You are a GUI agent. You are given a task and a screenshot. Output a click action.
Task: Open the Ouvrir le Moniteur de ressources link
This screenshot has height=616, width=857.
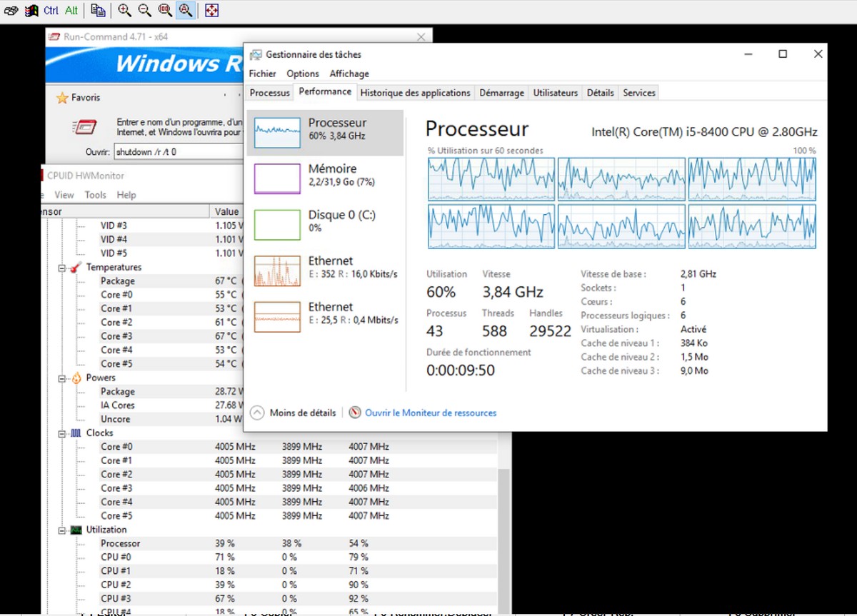coord(431,413)
